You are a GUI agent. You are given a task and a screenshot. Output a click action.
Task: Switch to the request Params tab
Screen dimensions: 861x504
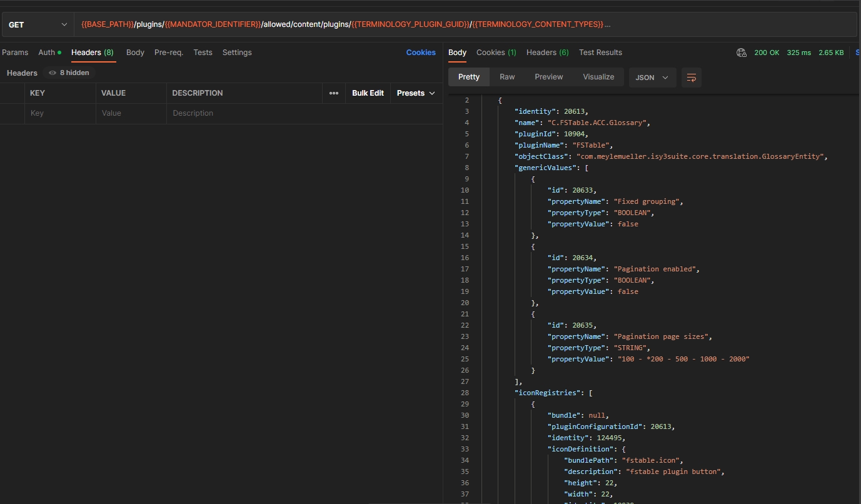15,53
